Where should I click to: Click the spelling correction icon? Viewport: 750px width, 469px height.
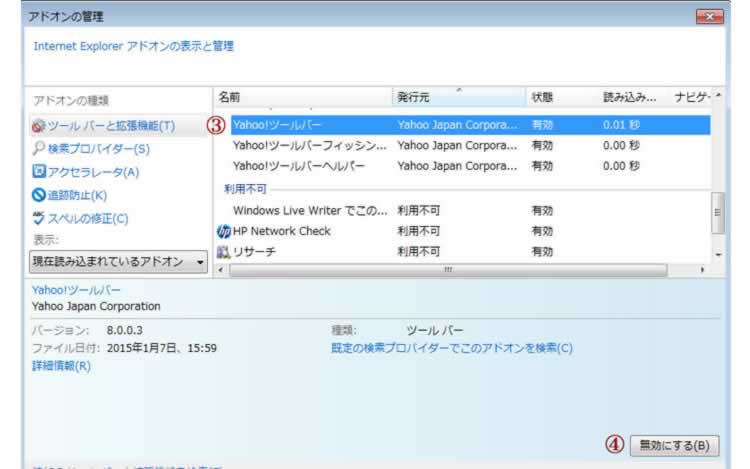[38, 218]
